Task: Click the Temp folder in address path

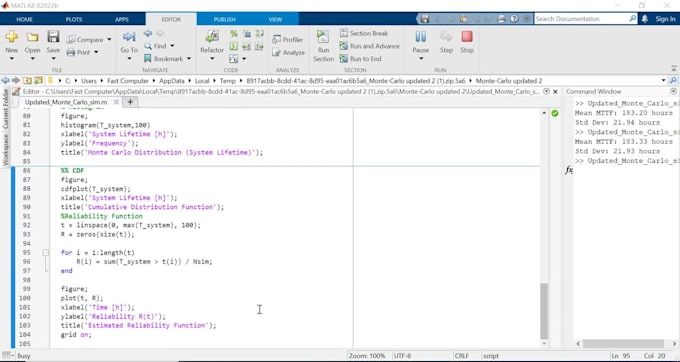Action: click(x=227, y=81)
